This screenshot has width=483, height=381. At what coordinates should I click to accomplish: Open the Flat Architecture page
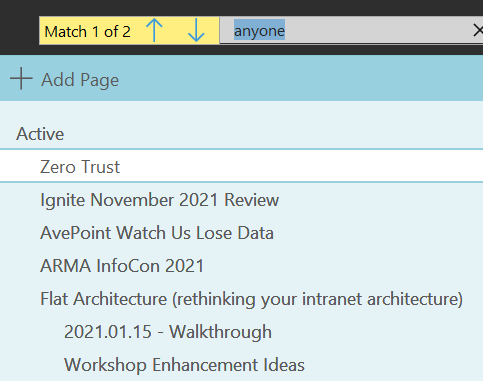[x=241, y=299]
